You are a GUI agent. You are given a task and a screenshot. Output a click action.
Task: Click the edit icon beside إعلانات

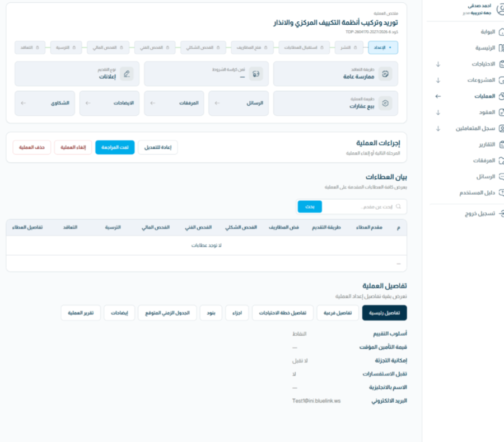(x=127, y=74)
